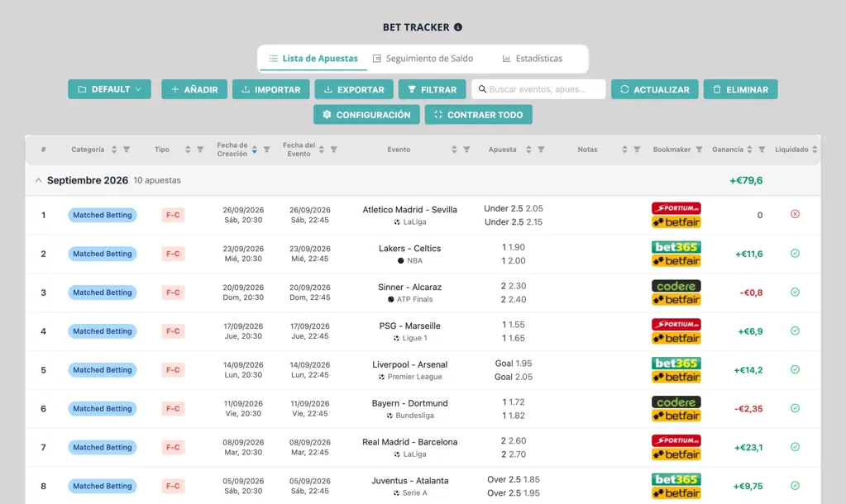Click the -€2,35 loss value
846x504 pixels.
(x=748, y=409)
